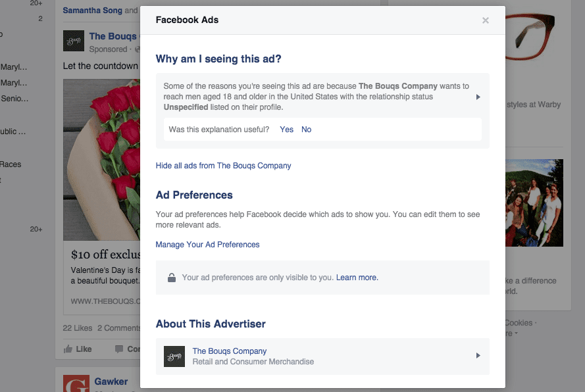Click 'Hide all ads from The Bouqs Company'
Image resolution: width=585 pixels, height=392 pixels.
point(223,166)
